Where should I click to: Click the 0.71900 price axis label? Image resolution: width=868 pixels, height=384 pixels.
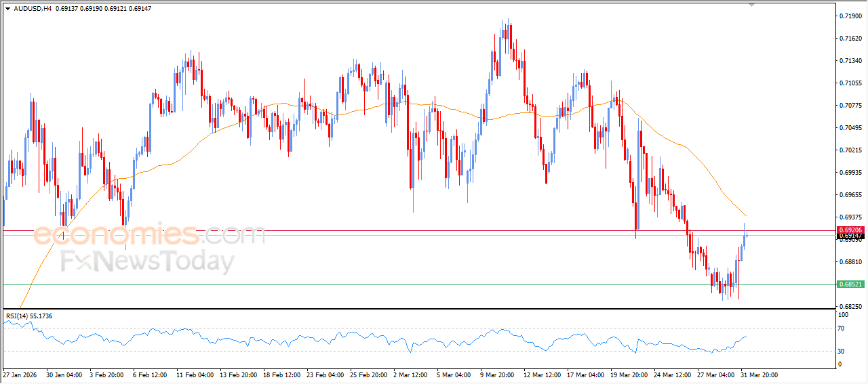click(850, 16)
